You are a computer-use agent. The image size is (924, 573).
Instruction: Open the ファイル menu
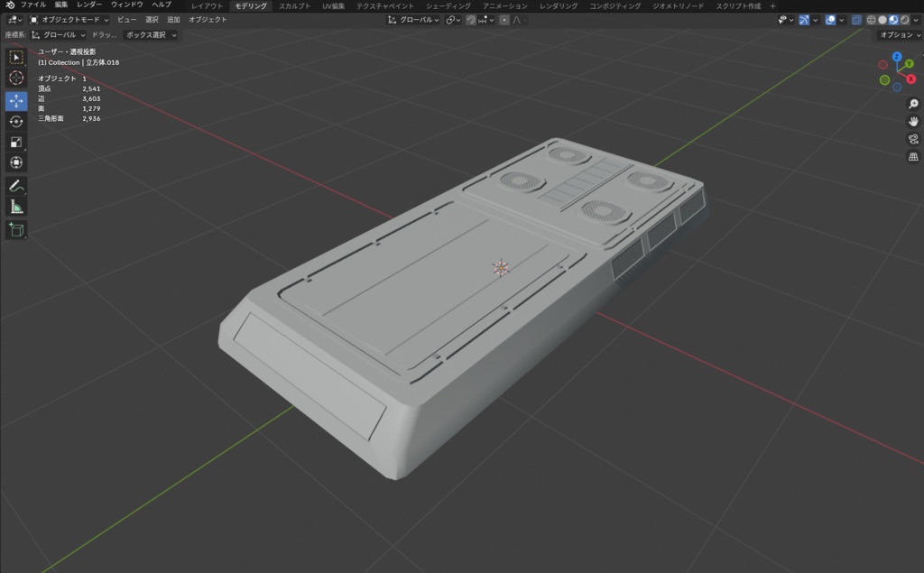point(33,5)
